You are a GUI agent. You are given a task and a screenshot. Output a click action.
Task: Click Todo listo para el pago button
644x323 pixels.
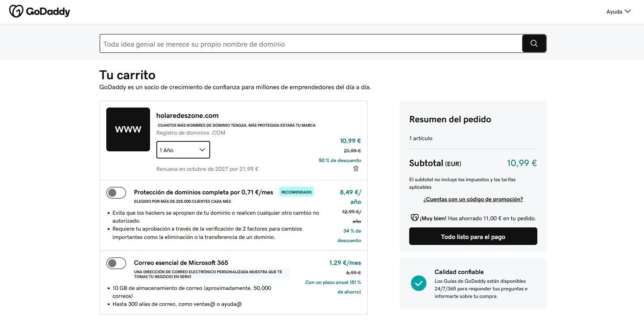tap(473, 237)
